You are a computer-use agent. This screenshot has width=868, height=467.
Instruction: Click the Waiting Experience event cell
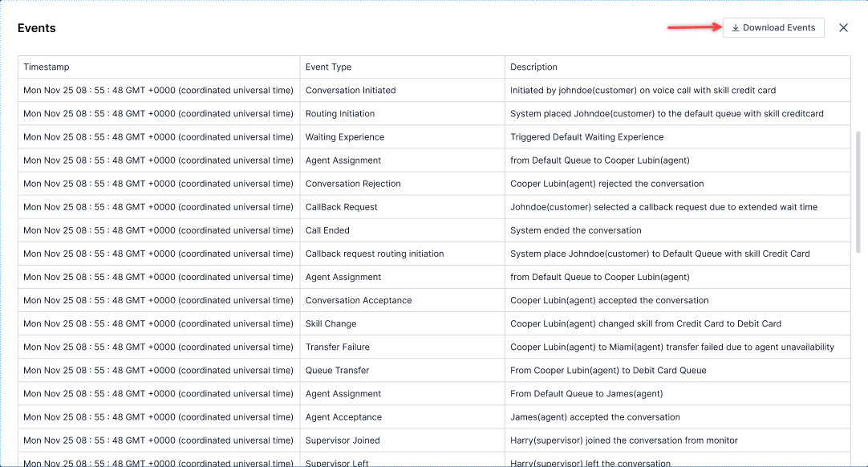coord(345,137)
